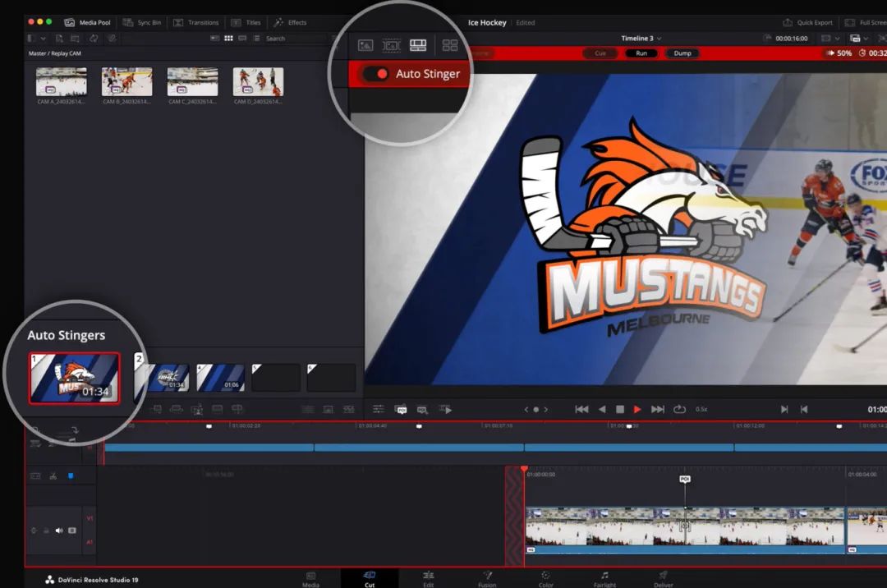The image size is (887, 588).
Task: Select empty stinger slot number 6
Action: click(x=331, y=378)
